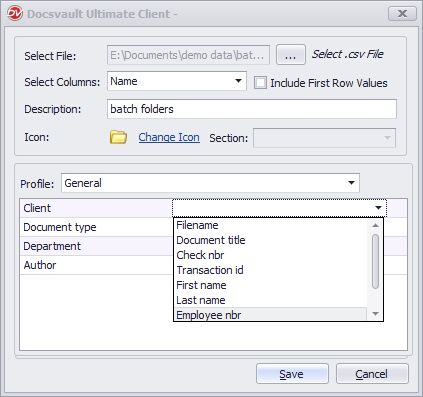Viewport: 423px width, 397px height.
Task: Choose First name option
Action: pos(270,285)
